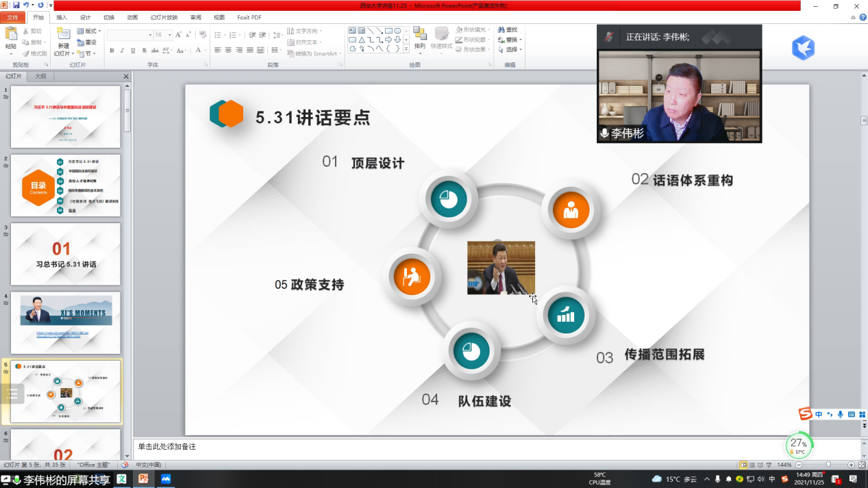
Task: Select slide 2 thumbnail (目录 Contents)
Action: point(65,185)
